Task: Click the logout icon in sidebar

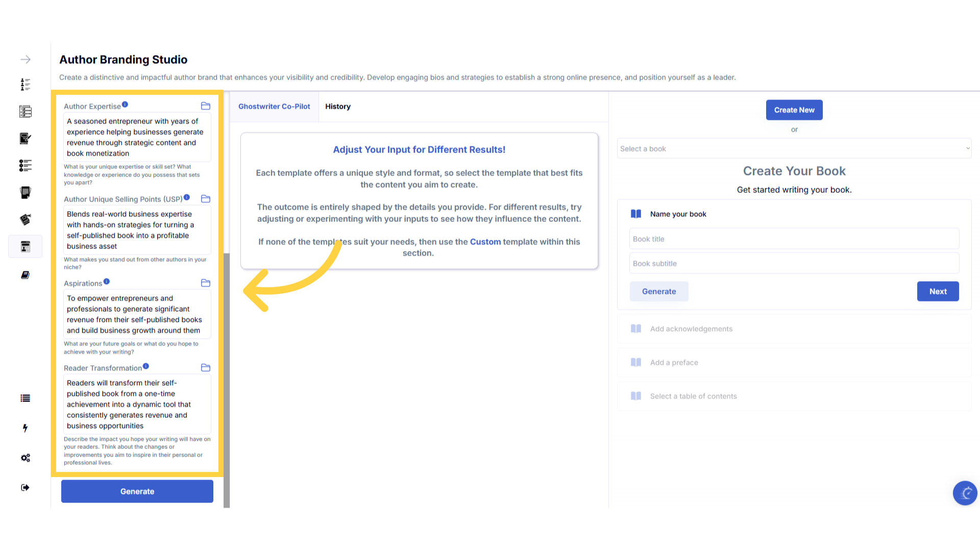Action: coord(25,488)
